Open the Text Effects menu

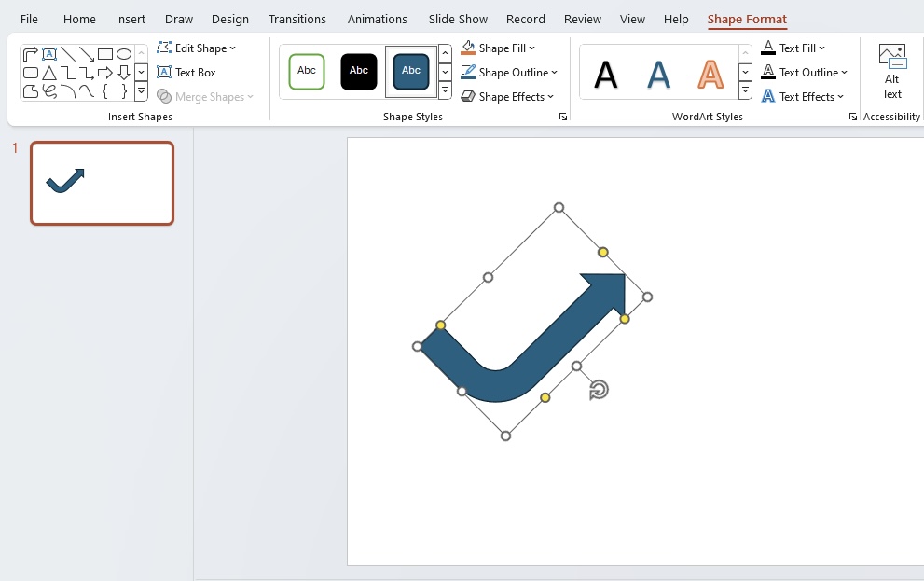tap(803, 97)
